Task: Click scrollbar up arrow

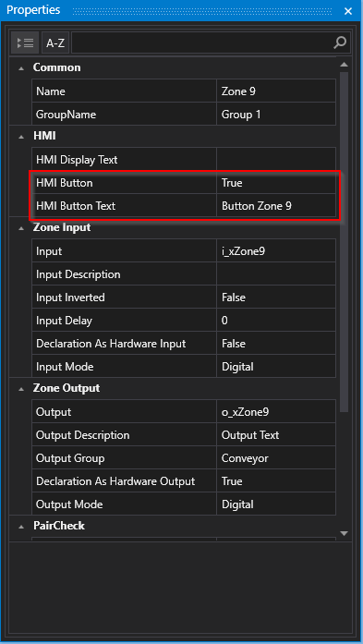Action: [x=345, y=65]
